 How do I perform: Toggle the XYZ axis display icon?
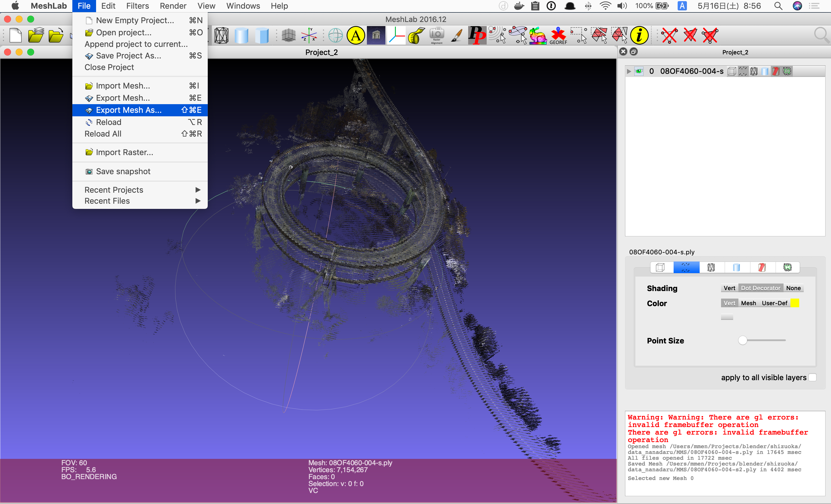pos(309,35)
